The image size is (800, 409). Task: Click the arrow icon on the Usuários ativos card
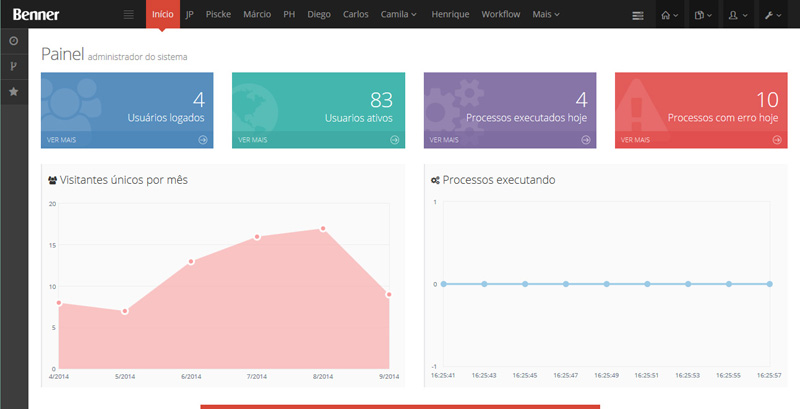(395, 140)
